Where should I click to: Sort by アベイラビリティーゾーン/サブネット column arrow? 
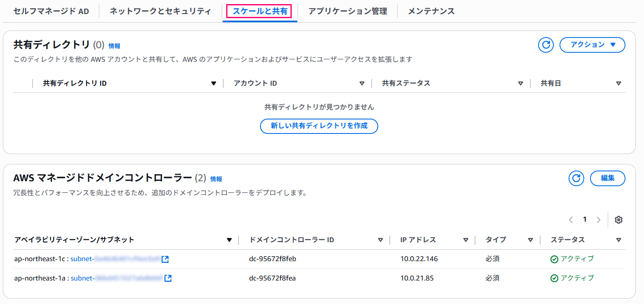point(229,240)
